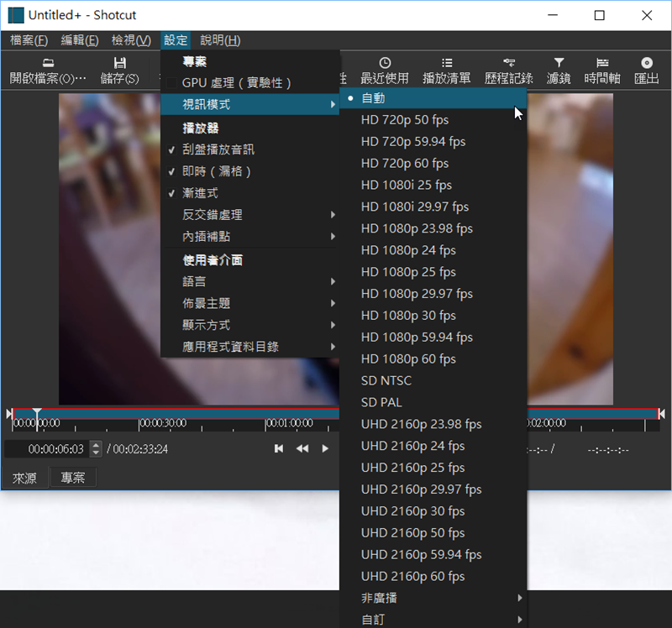Switch to the 專案 project tab
672x628 pixels.
[73, 478]
